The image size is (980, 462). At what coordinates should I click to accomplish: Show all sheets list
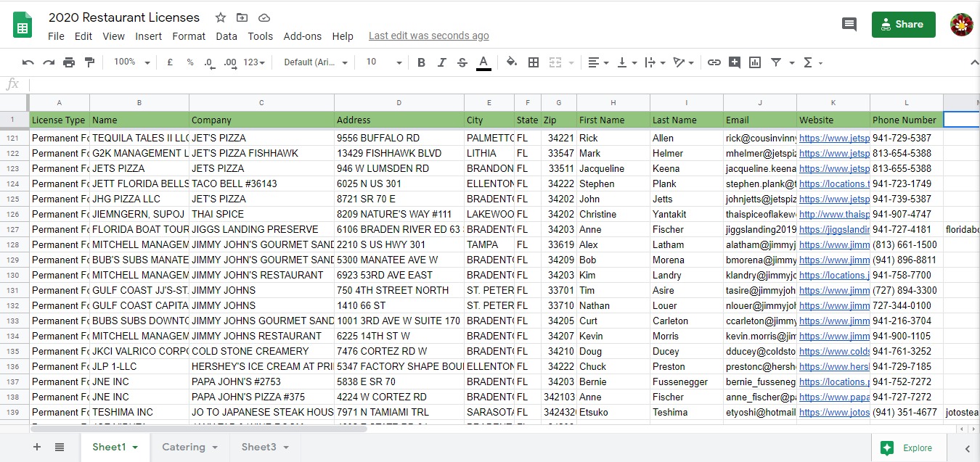(x=60, y=447)
